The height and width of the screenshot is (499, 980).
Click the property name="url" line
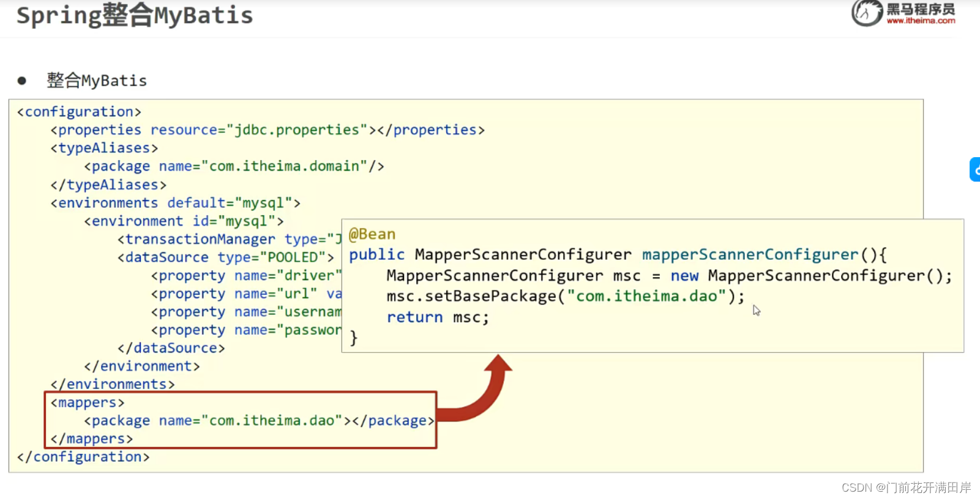[246, 294]
